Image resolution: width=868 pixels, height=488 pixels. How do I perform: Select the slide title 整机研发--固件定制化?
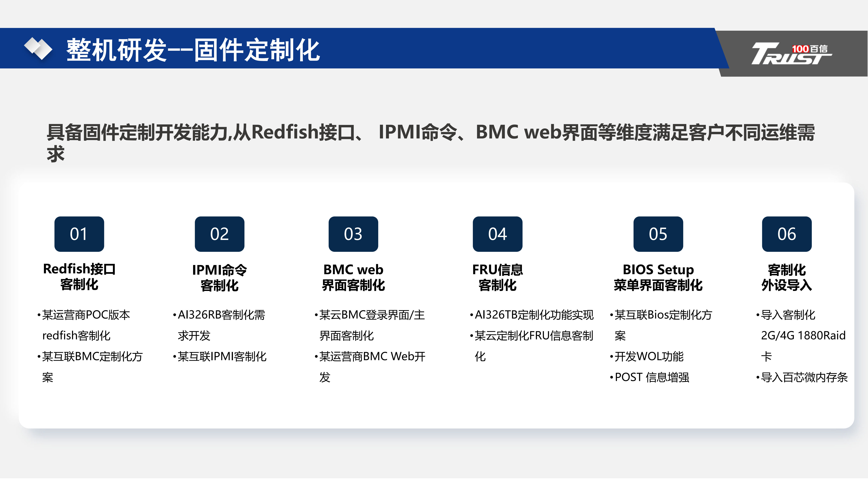click(x=193, y=50)
